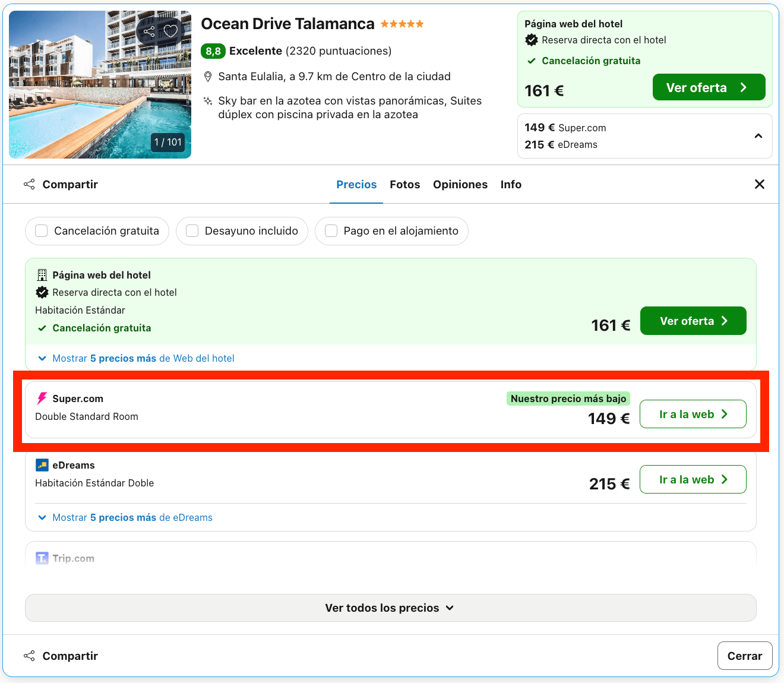Open the hotel pool photo gallery
This screenshot has height=683, width=784.
100,84
